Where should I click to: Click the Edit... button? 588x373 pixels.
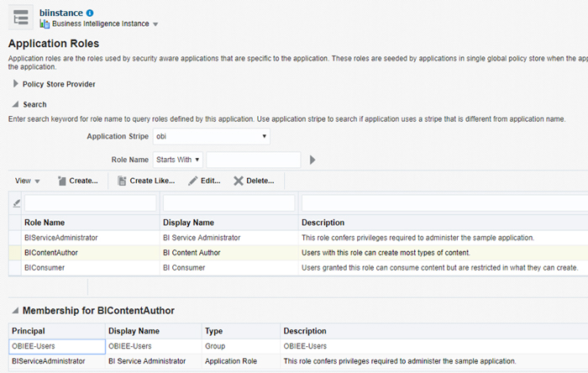click(x=204, y=181)
